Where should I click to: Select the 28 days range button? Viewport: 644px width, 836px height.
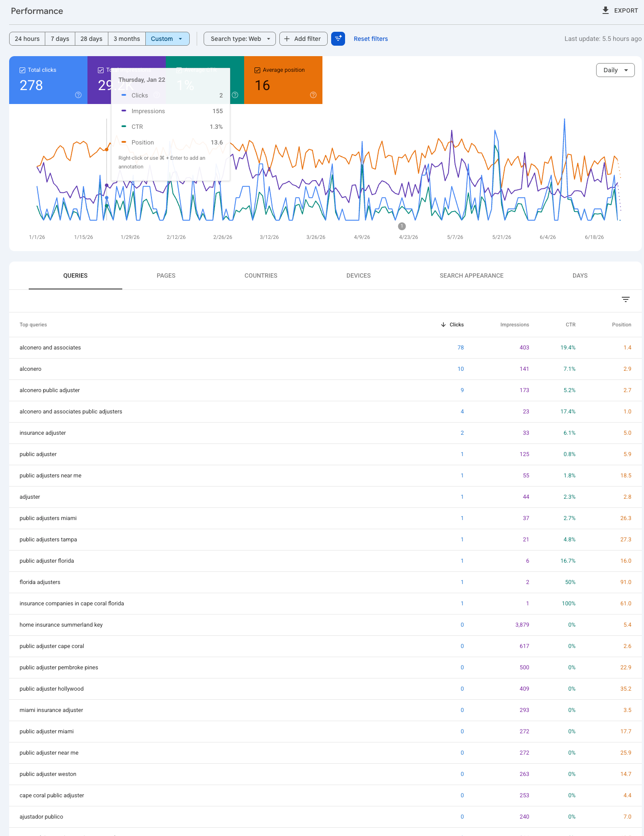click(x=91, y=39)
